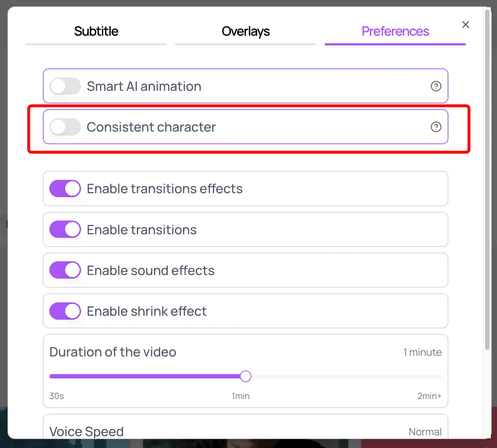Screen dimensions: 497x448
Task: Click the 1min mark under the slider
Action: (241, 396)
